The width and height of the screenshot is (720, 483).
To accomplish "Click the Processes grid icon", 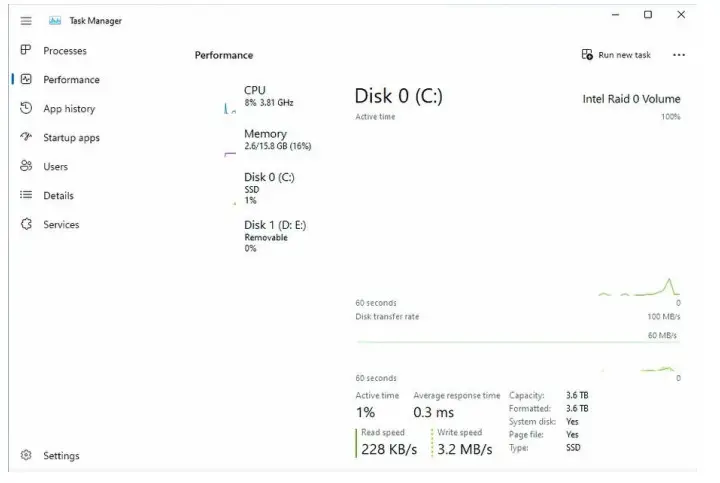I will (x=26, y=51).
